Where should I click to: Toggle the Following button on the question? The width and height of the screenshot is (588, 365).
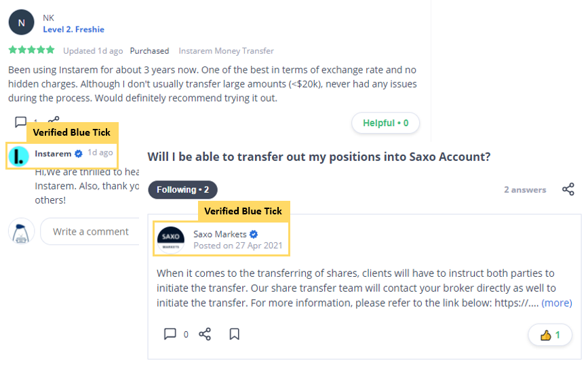pyautogui.click(x=183, y=190)
